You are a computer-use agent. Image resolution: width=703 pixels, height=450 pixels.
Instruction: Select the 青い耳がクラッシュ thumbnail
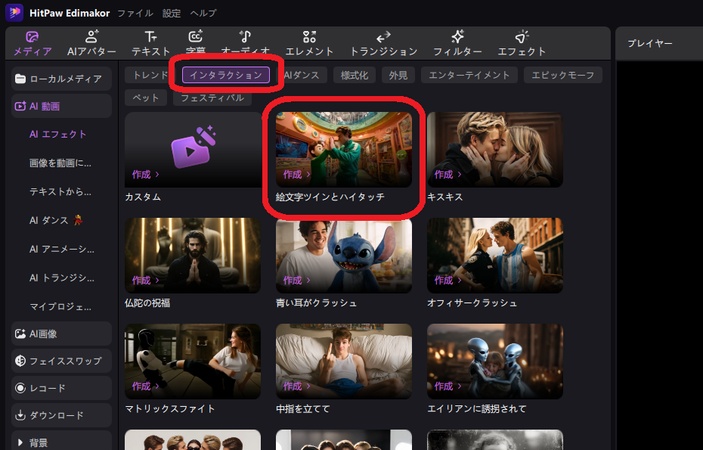pyautogui.click(x=344, y=255)
